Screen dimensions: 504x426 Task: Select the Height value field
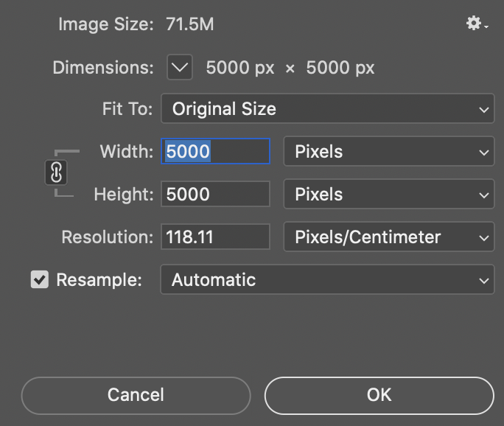[215, 195]
